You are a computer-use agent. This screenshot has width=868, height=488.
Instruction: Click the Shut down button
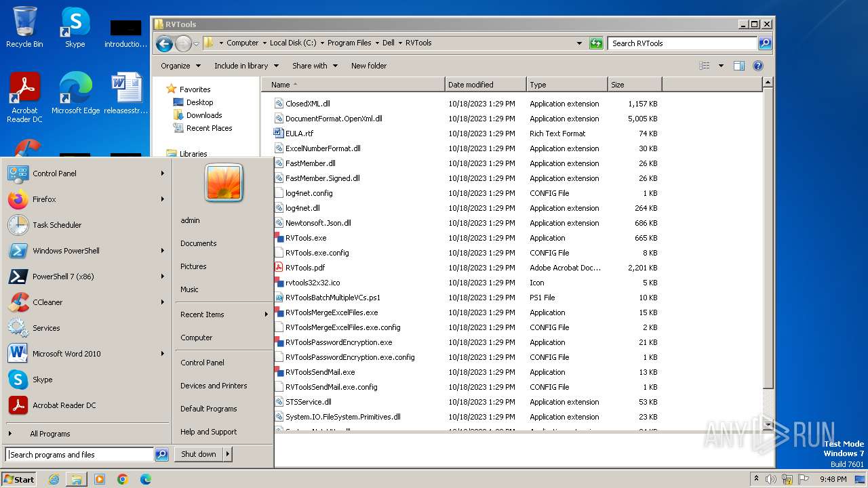[199, 454]
